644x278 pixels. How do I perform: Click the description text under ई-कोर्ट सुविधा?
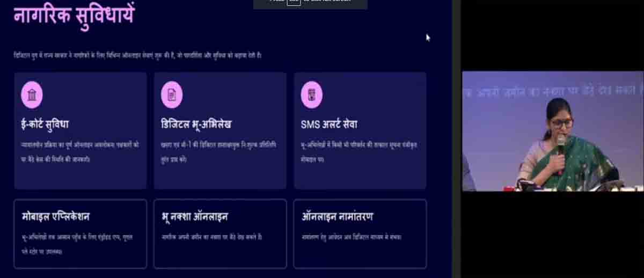80,152
